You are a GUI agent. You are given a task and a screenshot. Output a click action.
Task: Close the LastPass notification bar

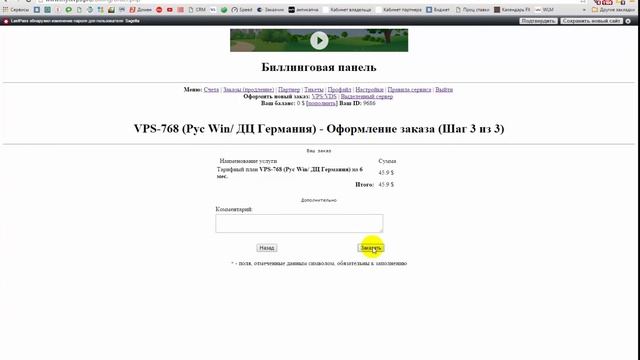(628, 21)
